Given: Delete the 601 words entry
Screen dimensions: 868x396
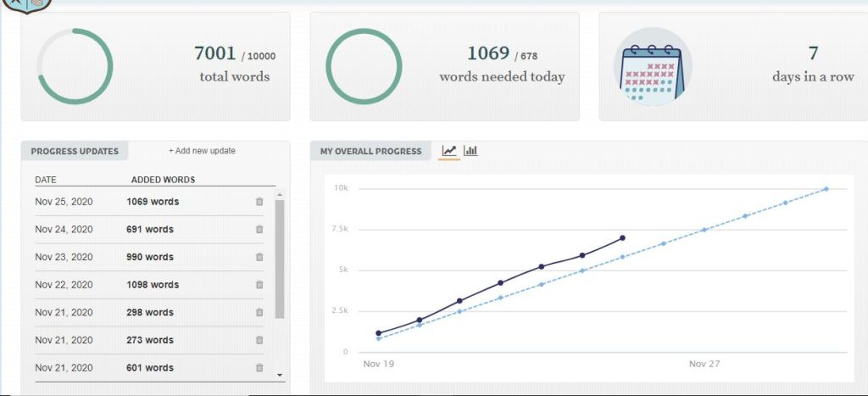Looking at the screenshot, I should coord(259,368).
